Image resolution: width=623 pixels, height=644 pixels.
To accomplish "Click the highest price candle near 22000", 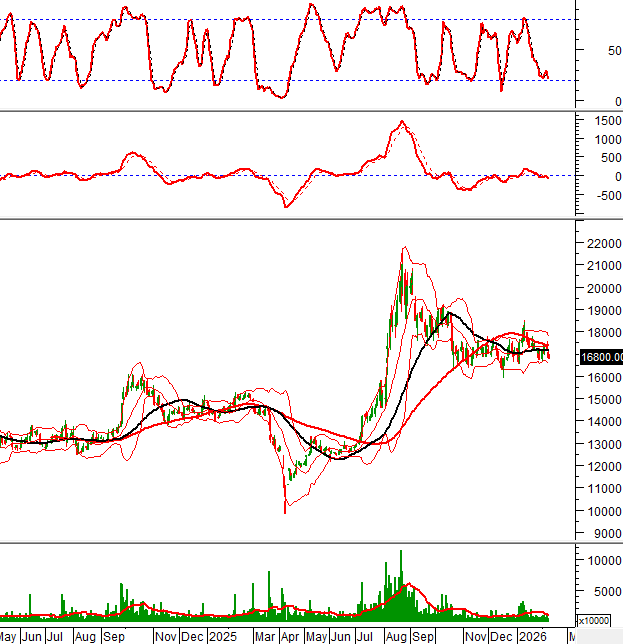I will pyautogui.click(x=404, y=250).
